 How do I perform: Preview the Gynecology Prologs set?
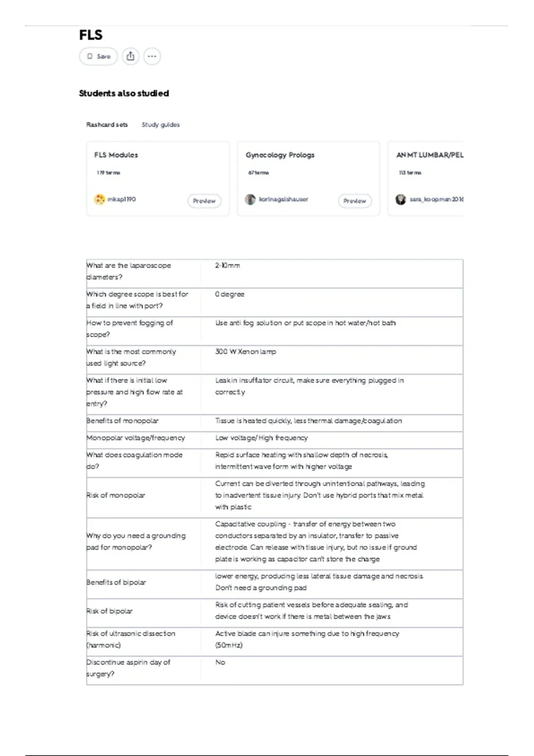[x=355, y=201]
